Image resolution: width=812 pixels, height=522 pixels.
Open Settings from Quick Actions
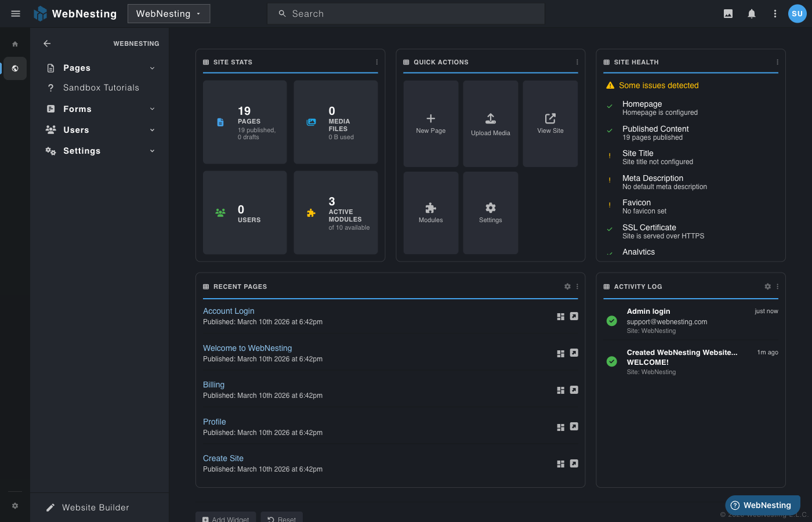tap(490, 212)
